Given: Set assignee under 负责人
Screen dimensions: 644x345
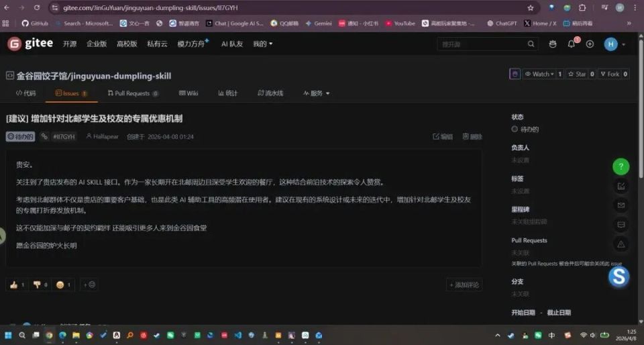Looking at the screenshot, I should (520, 160).
